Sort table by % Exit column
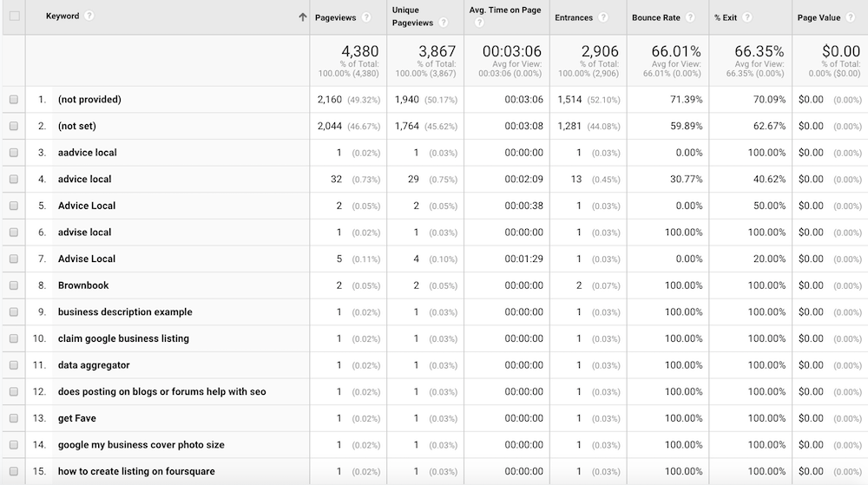Image resolution: width=868 pixels, height=485 pixels. pos(725,17)
